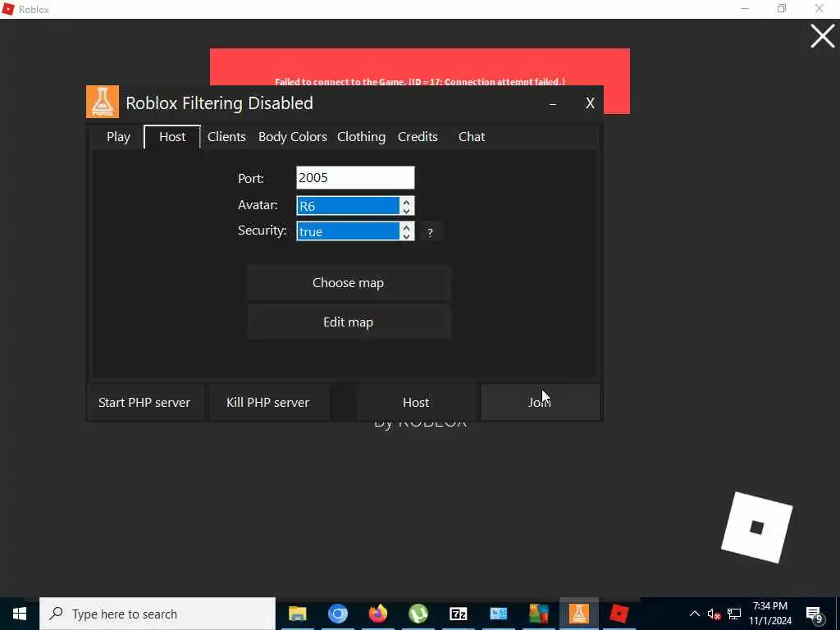Click the white Roblox logo in the bottom-right corner
Viewport: 840px width, 630px height.
tap(757, 527)
